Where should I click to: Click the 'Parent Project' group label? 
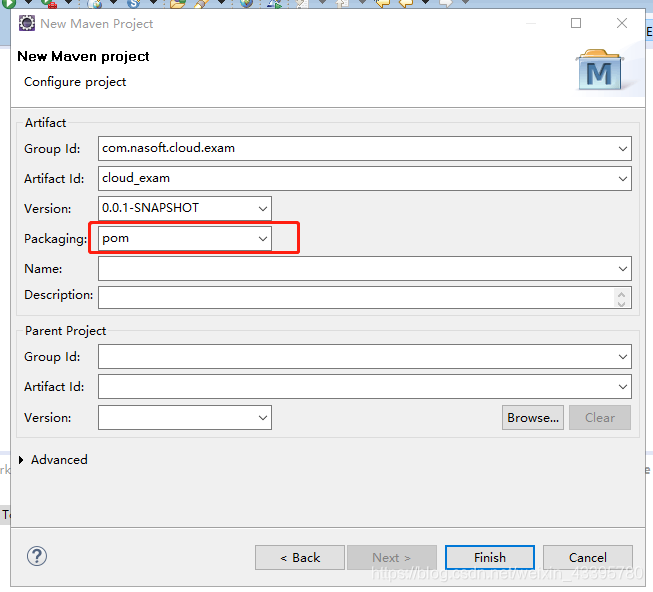click(65, 331)
